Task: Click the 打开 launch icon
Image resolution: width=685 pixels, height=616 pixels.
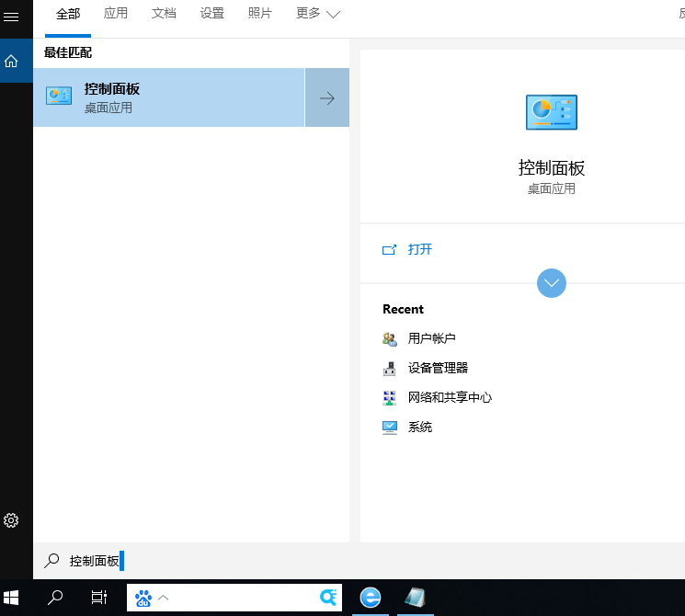Action: (389, 249)
